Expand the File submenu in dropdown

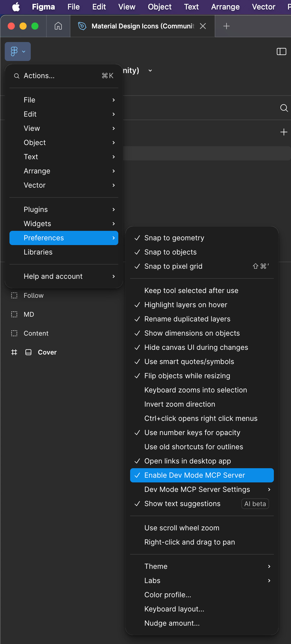64,100
